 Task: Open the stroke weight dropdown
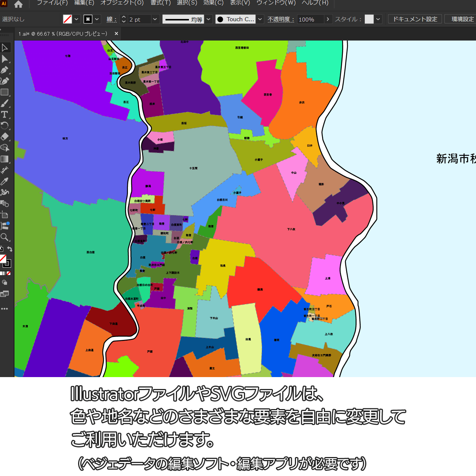click(155, 19)
